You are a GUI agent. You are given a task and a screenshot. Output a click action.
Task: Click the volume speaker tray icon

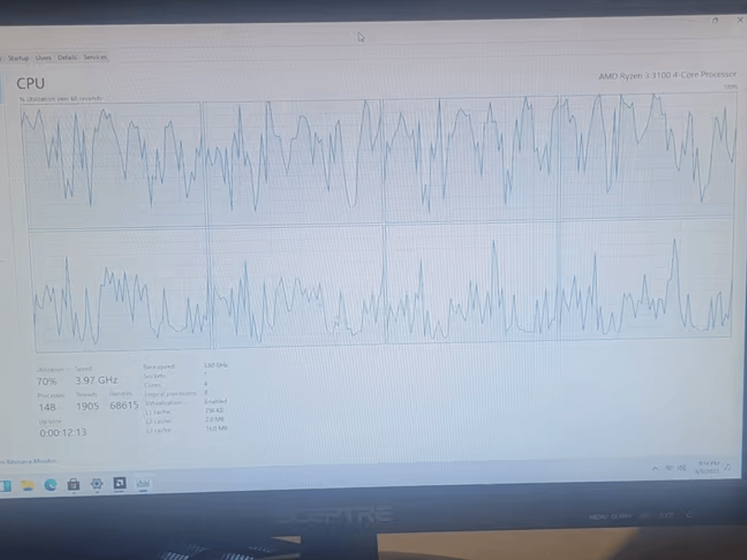click(682, 468)
